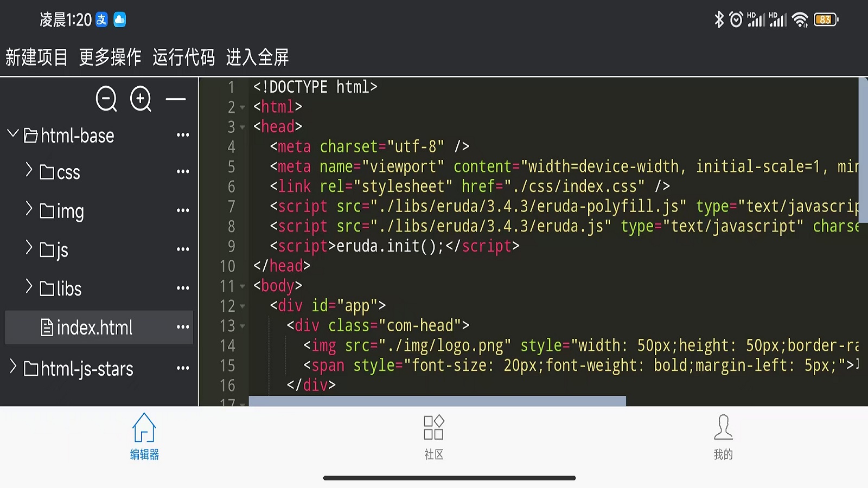Screen dimensions: 868x488
Task: Open more options for index.html file
Action: [183, 327]
